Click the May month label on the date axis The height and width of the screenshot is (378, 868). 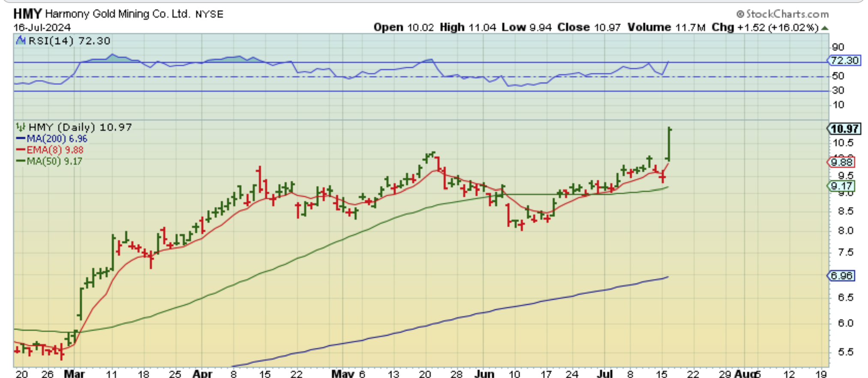(343, 374)
